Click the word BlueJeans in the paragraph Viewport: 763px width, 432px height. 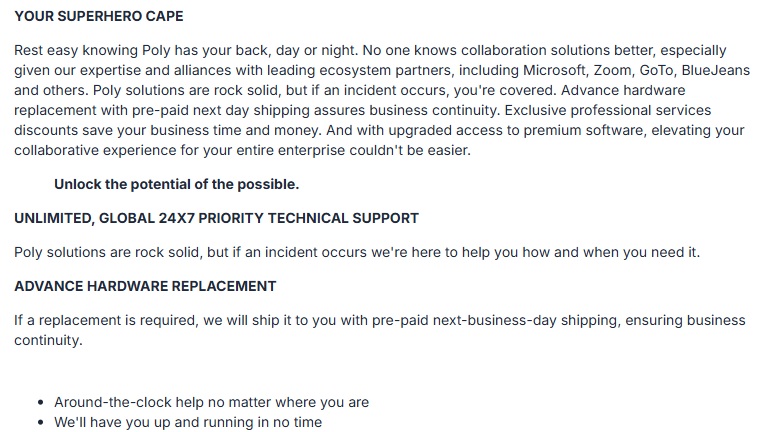tap(716, 70)
